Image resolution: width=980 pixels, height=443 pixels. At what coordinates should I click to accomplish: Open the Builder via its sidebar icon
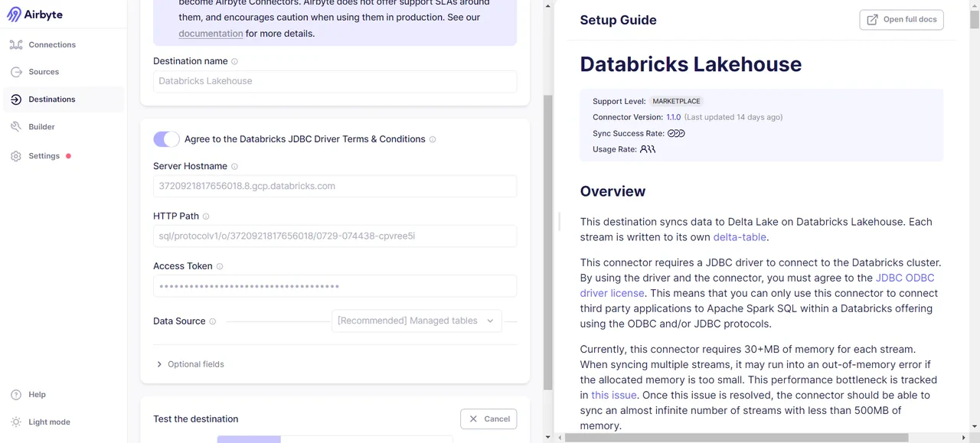(17, 126)
